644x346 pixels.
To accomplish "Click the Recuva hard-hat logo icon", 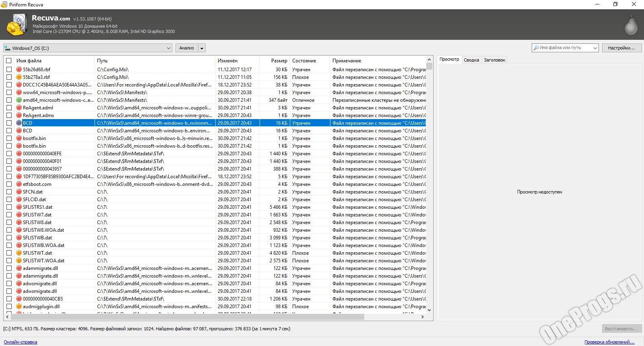I will [x=16, y=25].
